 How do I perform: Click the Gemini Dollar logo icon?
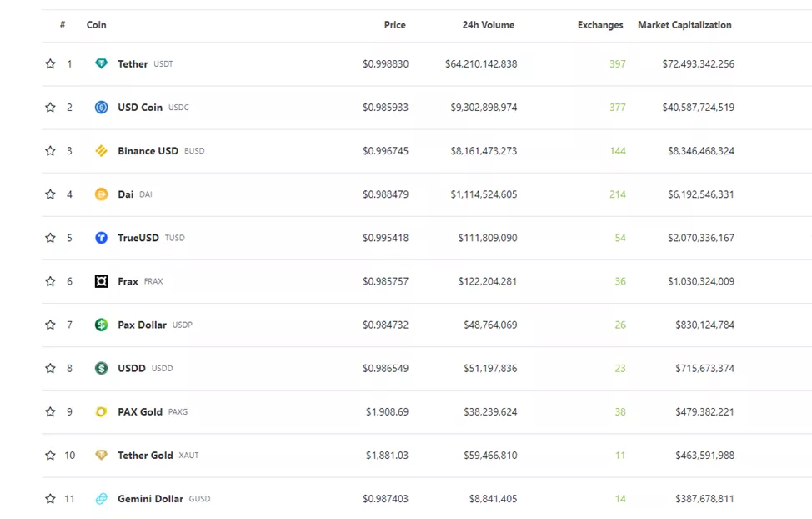101,499
